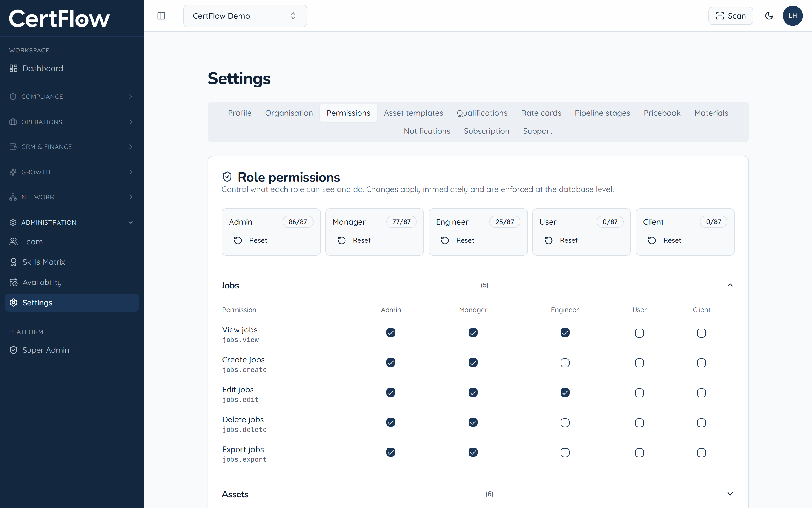812x508 pixels.
Task: Click the Super Admin shield icon
Action: [x=14, y=350]
